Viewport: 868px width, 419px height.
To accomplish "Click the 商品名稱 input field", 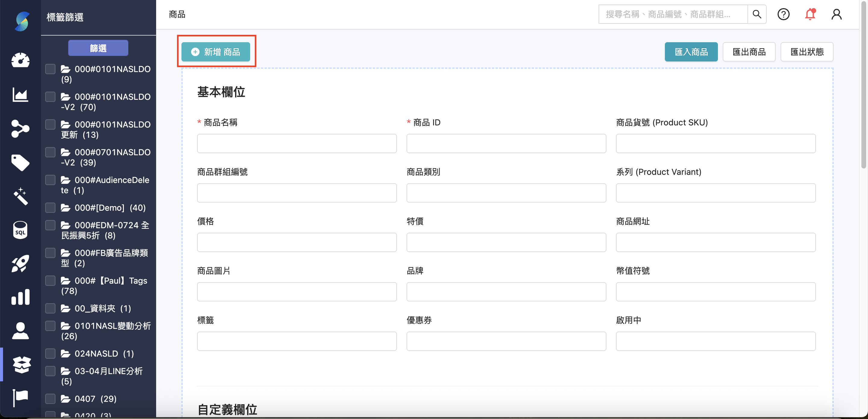I will (x=297, y=143).
